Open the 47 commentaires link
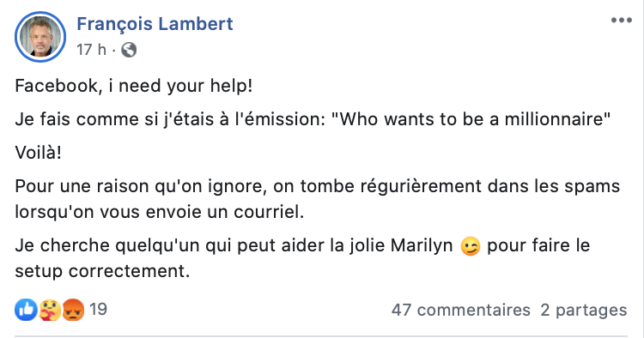Viewport: 644px width, 338px height. tap(461, 310)
